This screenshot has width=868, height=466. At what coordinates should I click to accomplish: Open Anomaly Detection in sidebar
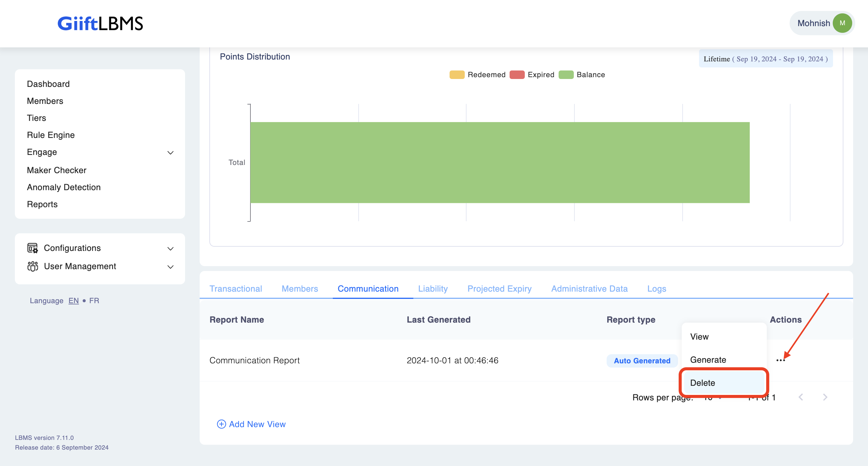pos(64,187)
